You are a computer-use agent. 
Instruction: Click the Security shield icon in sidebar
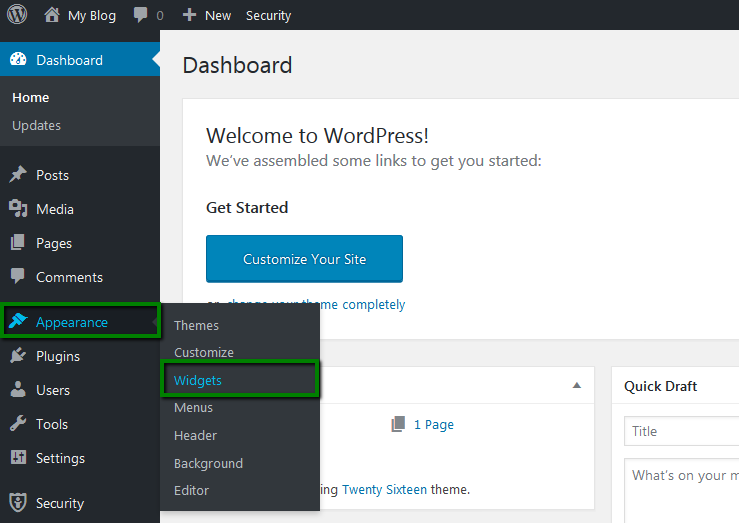click(x=18, y=502)
